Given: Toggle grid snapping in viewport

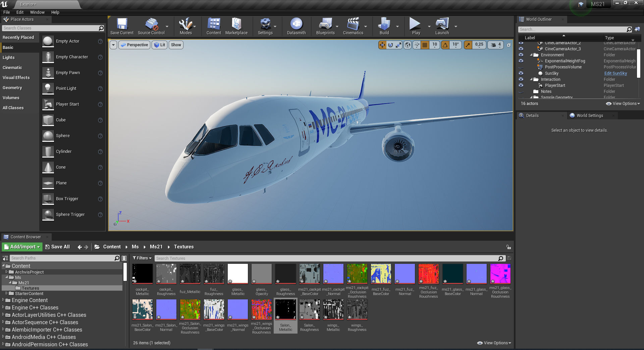Looking at the screenshot, I should [425, 45].
